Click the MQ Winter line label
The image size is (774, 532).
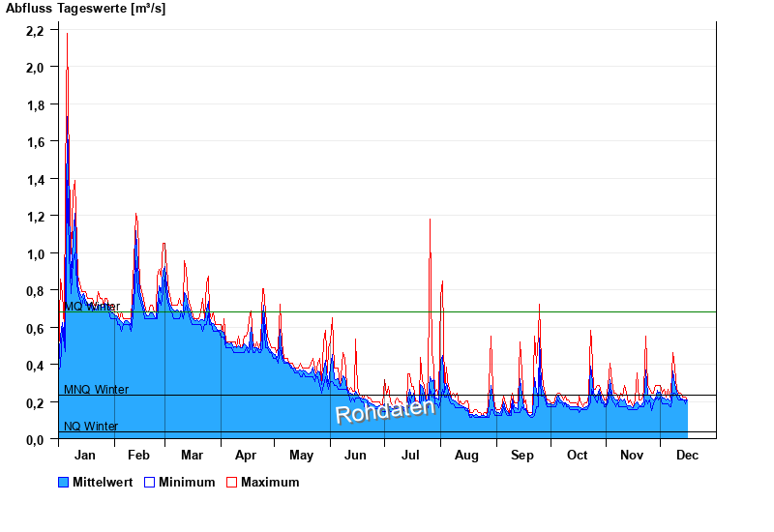pyautogui.click(x=92, y=307)
